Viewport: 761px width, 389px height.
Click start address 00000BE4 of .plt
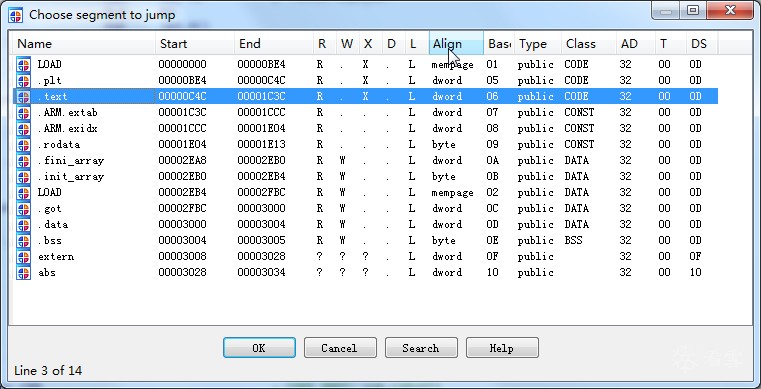point(182,81)
